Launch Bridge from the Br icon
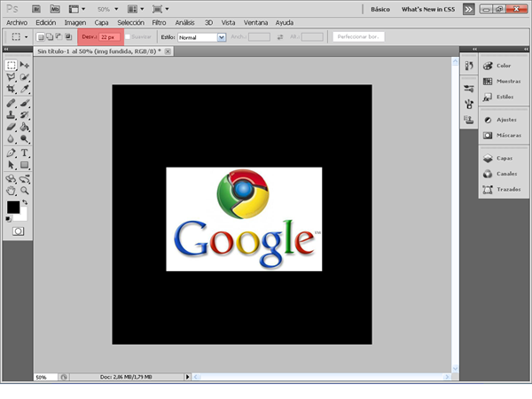532x399 pixels. coord(35,8)
